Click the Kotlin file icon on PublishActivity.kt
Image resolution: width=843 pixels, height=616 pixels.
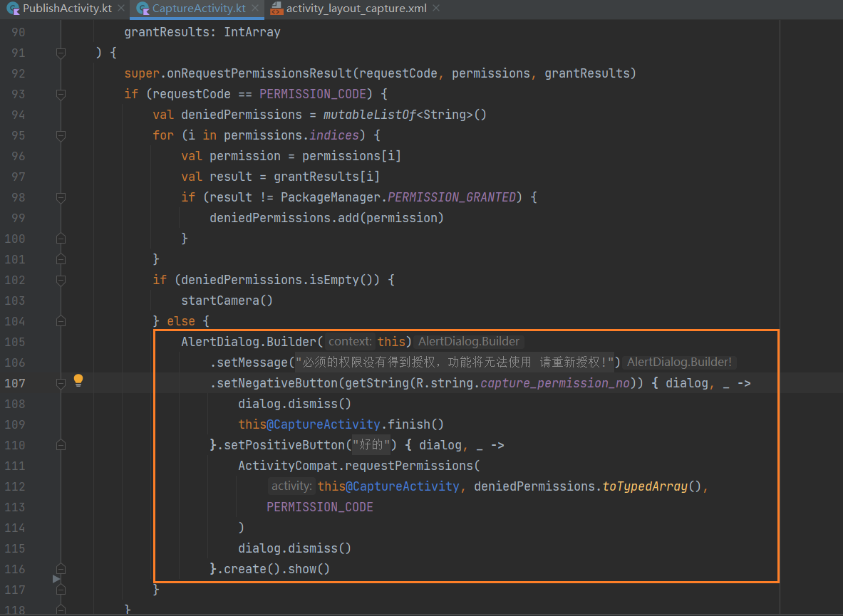tap(13, 9)
